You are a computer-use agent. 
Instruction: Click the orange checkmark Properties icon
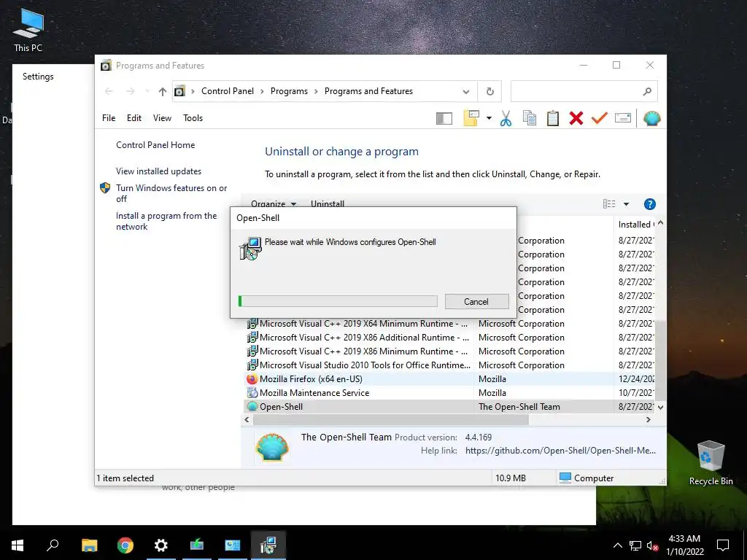tap(600, 117)
